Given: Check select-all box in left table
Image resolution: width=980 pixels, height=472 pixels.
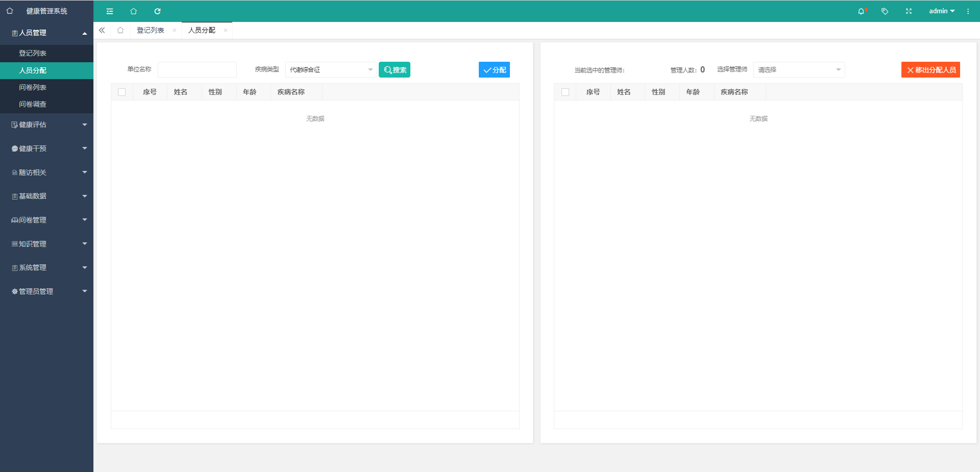Looking at the screenshot, I should [121, 92].
